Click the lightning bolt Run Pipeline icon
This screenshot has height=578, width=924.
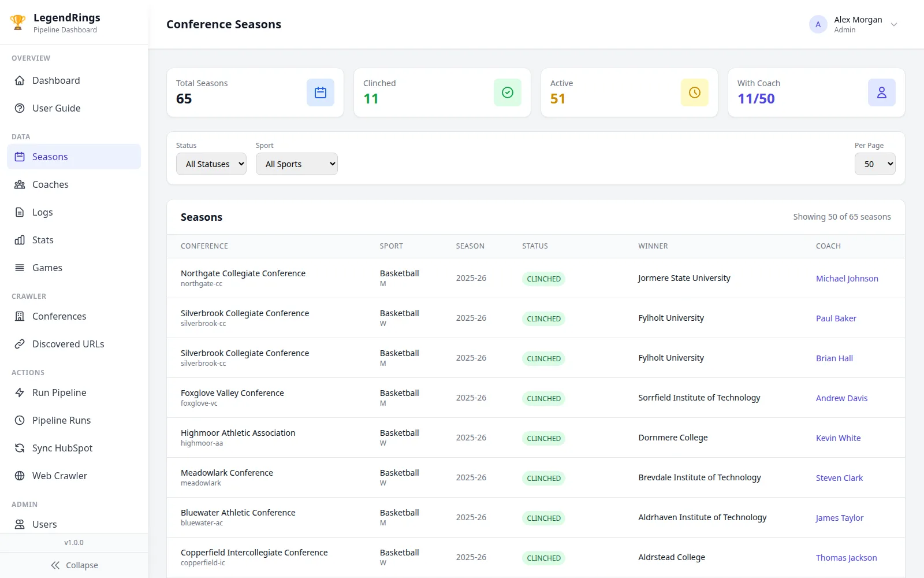tap(20, 392)
